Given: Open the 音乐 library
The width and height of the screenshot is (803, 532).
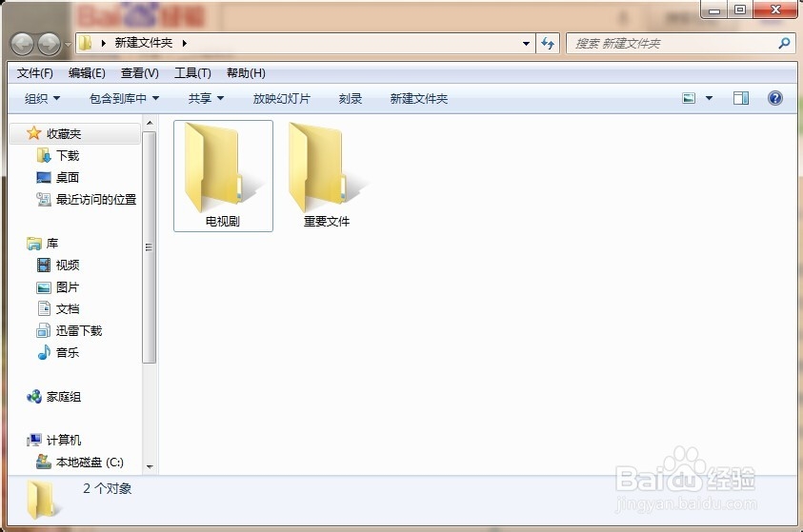Looking at the screenshot, I should [67, 353].
